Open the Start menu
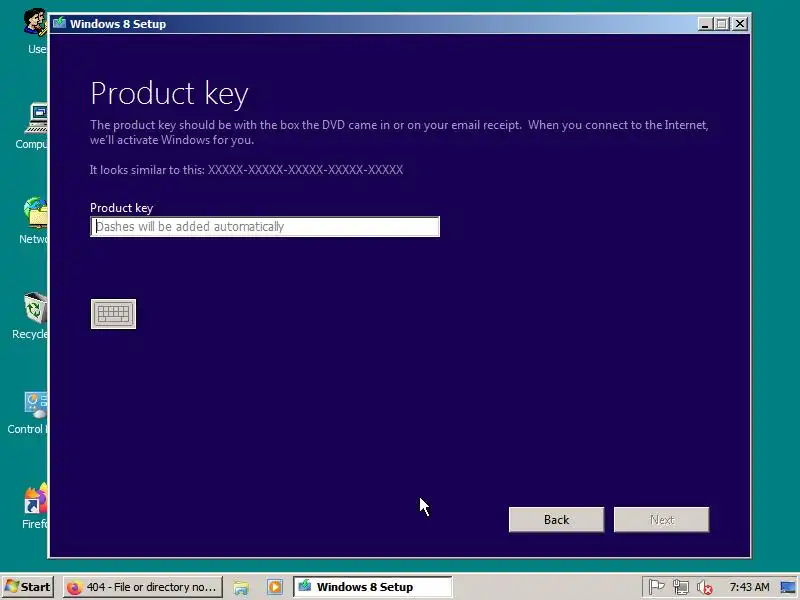Viewport: 800px width, 600px height. pyautogui.click(x=28, y=587)
